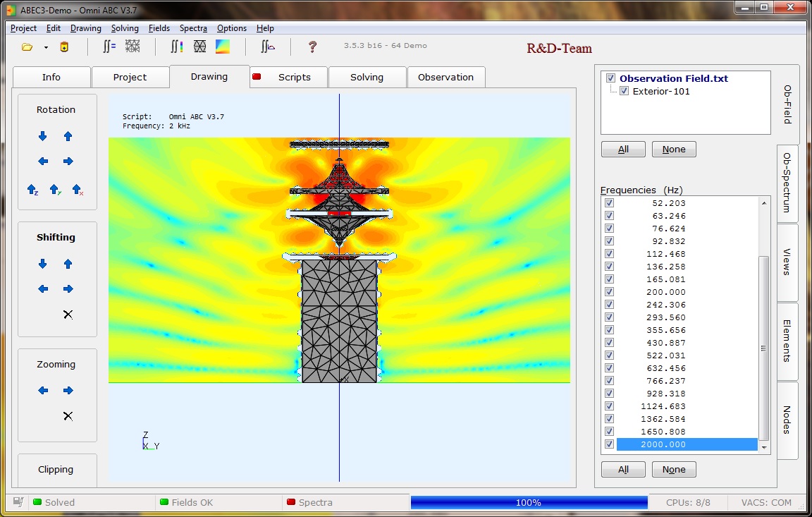Image resolution: width=812 pixels, height=517 pixels.
Task: Click the Spectra status indicator
Action: tap(309, 502)
